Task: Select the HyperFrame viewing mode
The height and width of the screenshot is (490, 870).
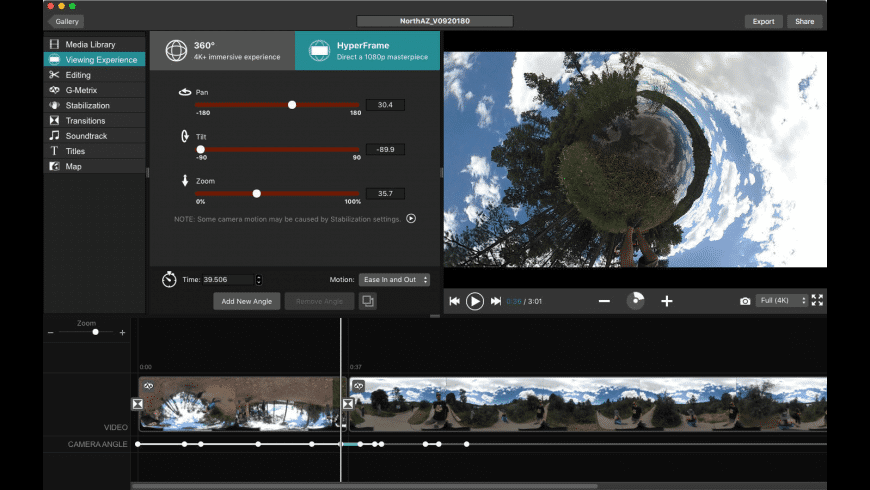Action: coord(367,50)
